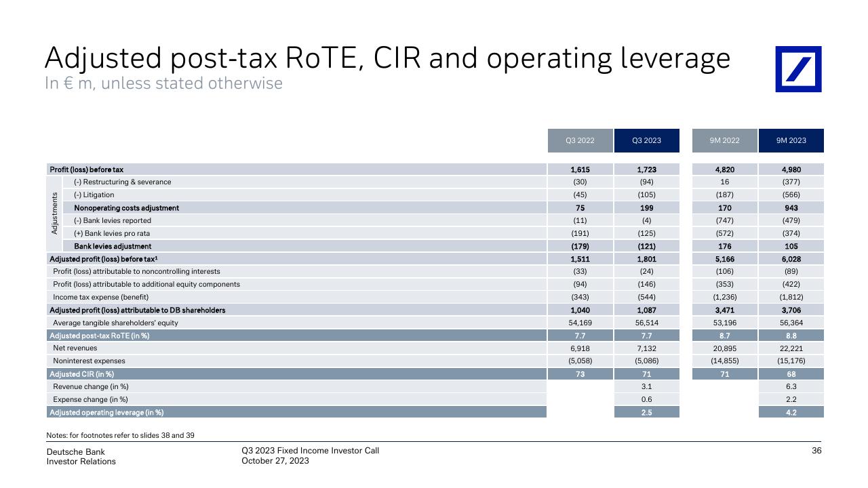The height and width of the screenshot is (488, 868).
Task: Click 'Adjusted operating leverage (in %)' row label
Action: tap(106, 412)
